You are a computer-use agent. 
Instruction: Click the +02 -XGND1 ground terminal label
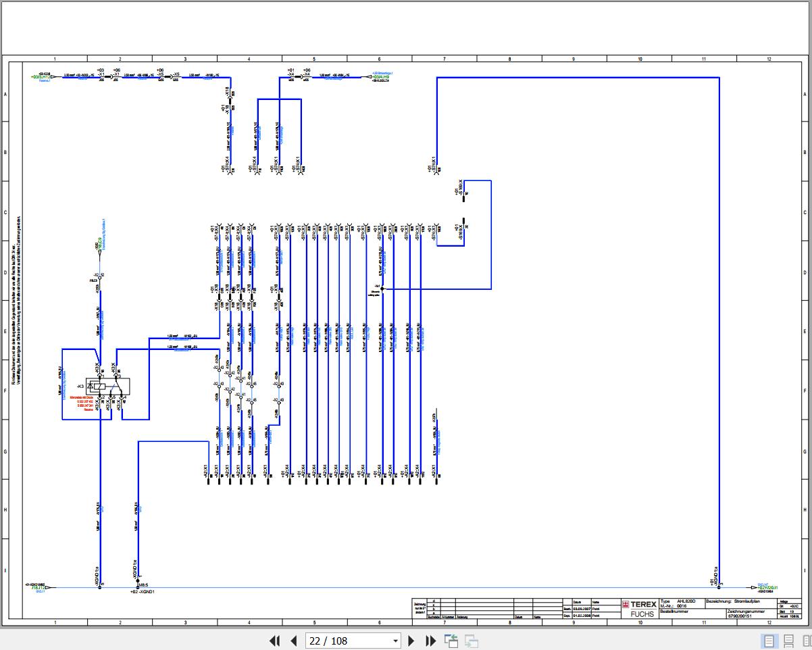click(x=143, y=591)
